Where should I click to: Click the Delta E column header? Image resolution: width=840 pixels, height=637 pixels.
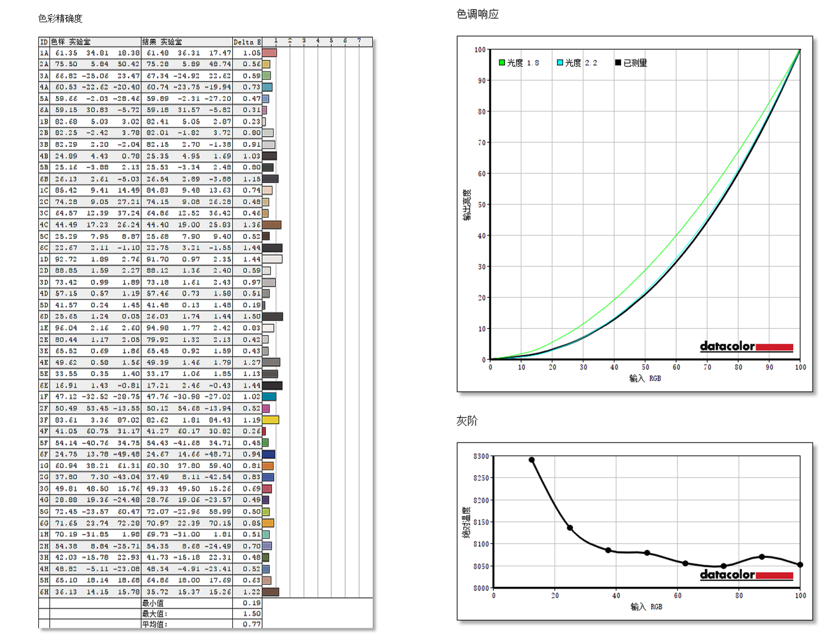(x=247, y=42)
